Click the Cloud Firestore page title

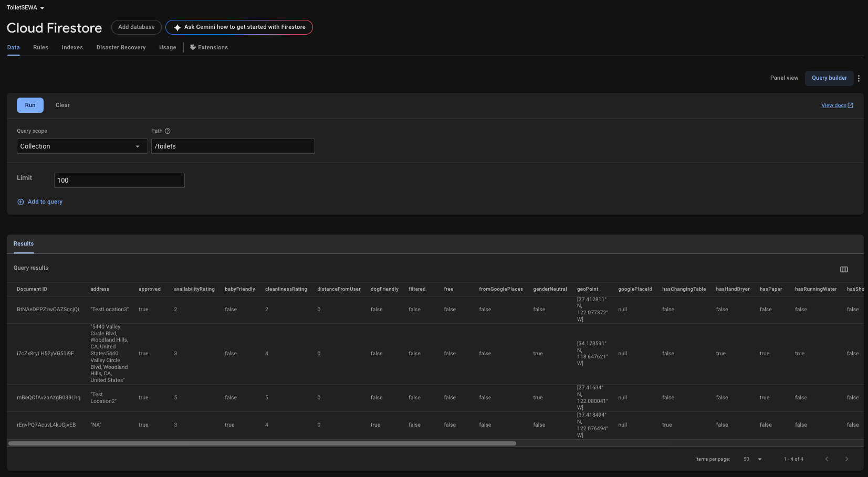tap(54, 28)
